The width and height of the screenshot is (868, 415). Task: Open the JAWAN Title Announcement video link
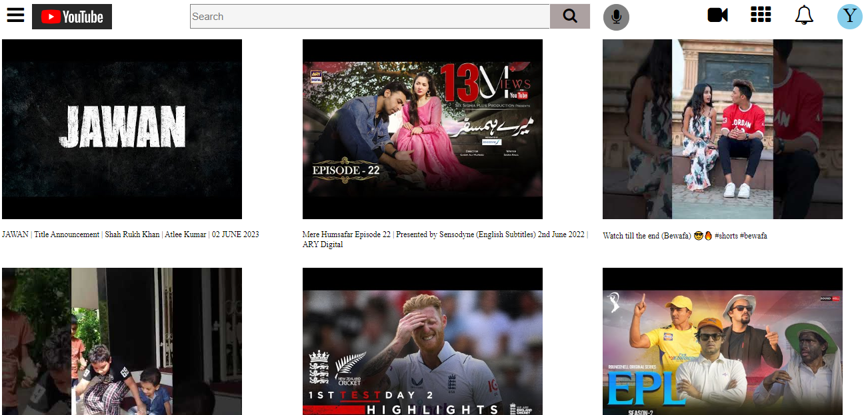point(131,234)
